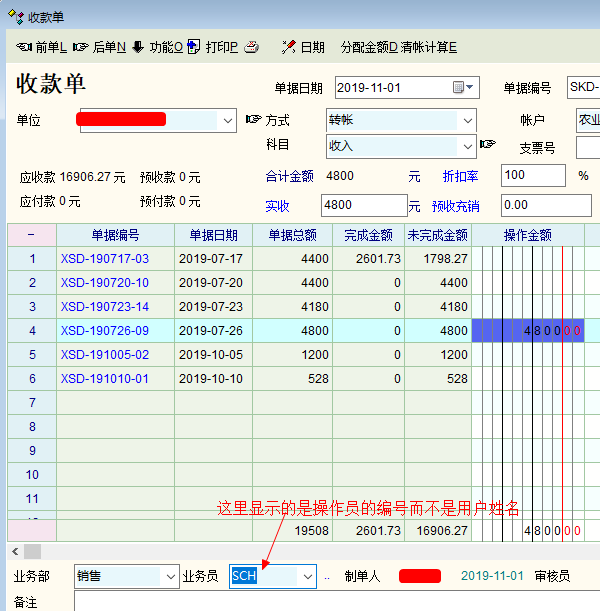This screenshot has height=611, width=600.
Task: Go to previous document 前单
Action: click(41, 47)
